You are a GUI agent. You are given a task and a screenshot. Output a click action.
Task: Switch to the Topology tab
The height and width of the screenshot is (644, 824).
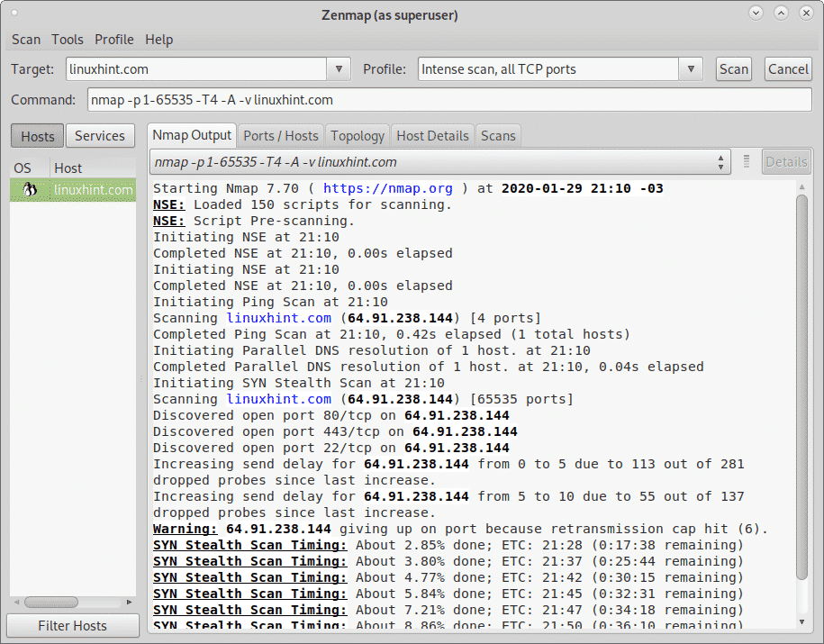tap(358, 136)
